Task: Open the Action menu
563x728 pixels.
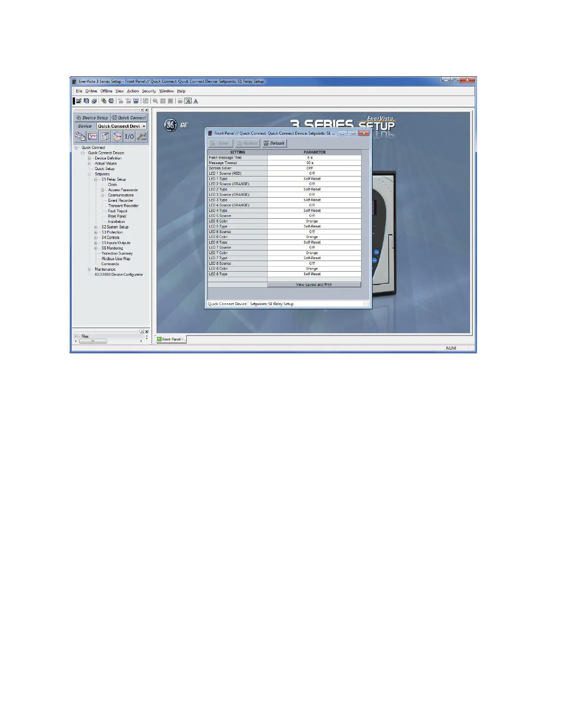Action: 133,91
